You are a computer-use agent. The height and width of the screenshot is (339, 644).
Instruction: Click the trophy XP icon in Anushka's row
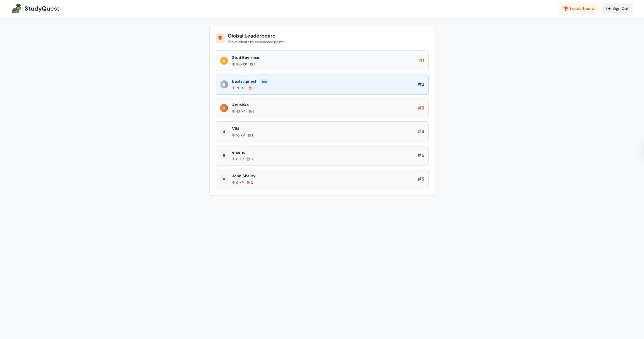pyautogui.click(x=233, y=112)
